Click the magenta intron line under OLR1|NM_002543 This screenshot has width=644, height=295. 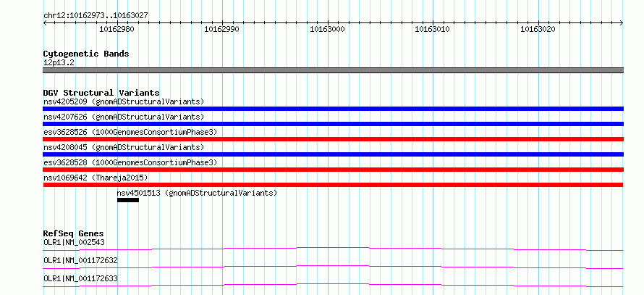[333, 249]
